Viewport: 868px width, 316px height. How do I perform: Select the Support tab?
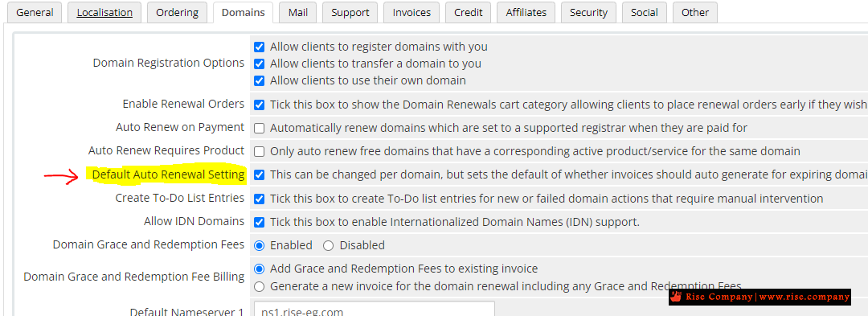[x=350, y=12]
